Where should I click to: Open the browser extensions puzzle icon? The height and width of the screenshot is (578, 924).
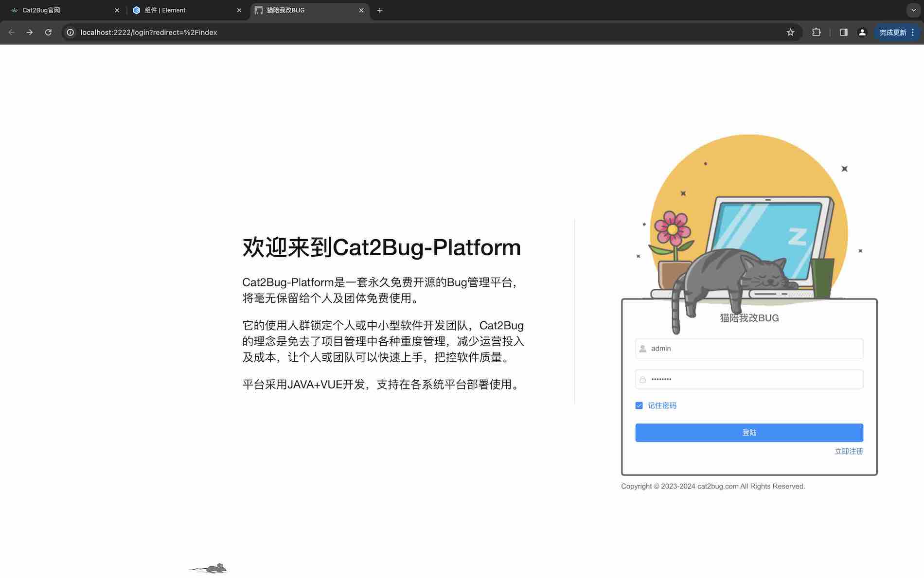(816, 32)
